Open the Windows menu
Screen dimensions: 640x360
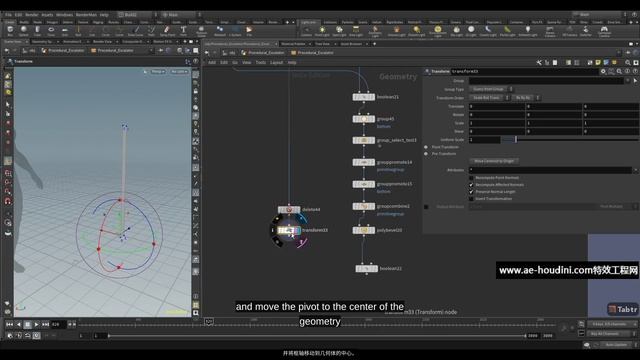coord(64,15)
